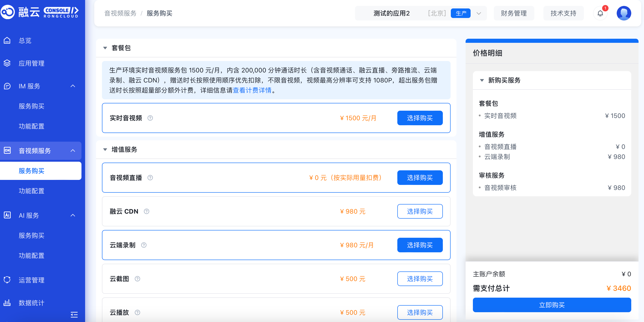Click the help icon beside 实时音视频
This screenshot has height=322, width=644.
(x=150, y=118)
